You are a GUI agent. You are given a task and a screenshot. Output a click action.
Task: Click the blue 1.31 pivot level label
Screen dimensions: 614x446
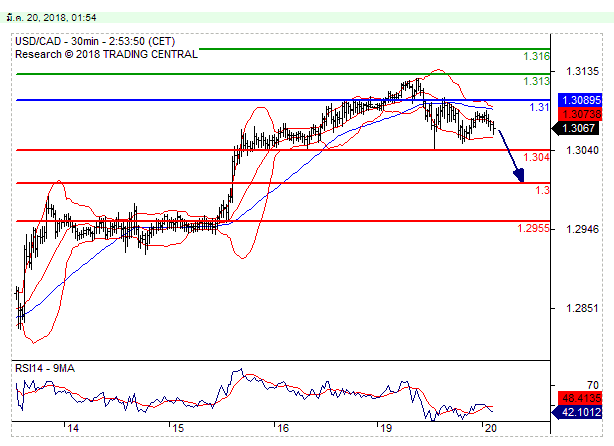tap(540, 107)
